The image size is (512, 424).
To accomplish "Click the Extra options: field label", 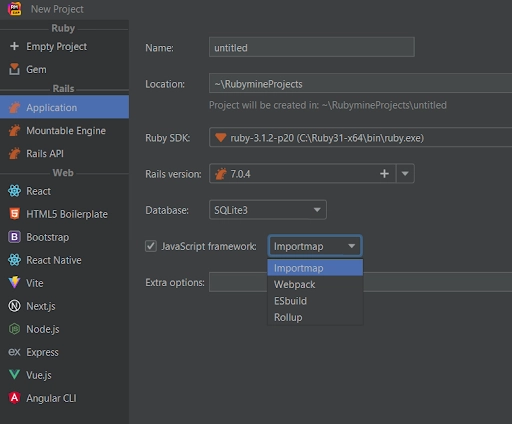I will click(x=175, y=282).
